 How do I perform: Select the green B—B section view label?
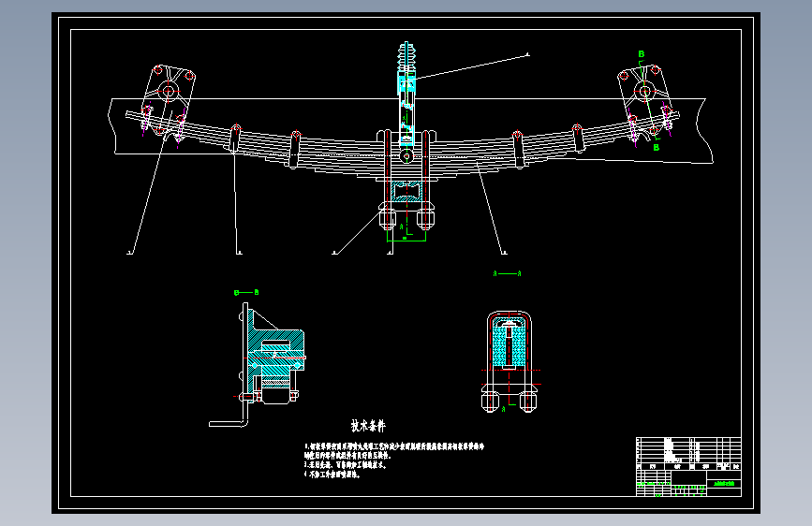click(246, 293)
